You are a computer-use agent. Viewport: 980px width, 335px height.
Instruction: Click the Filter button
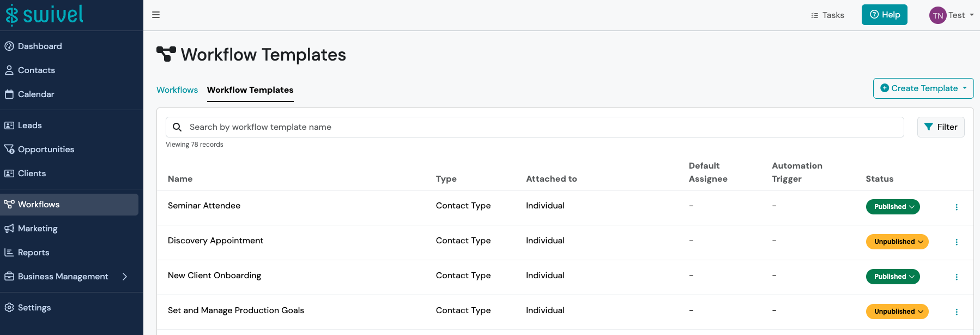coord(941,127)
